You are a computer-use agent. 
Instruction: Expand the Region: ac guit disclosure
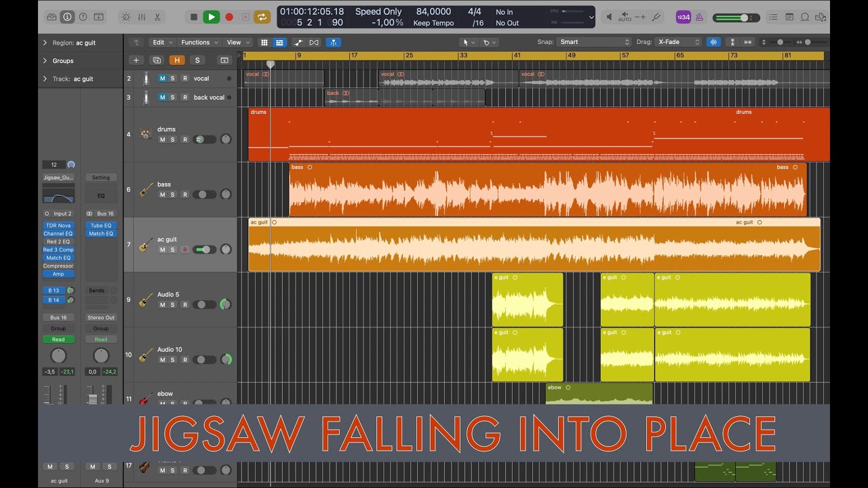(45, 43)
